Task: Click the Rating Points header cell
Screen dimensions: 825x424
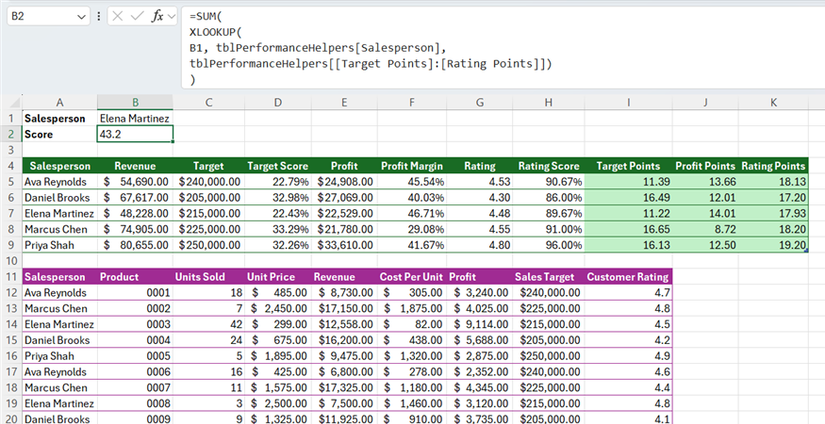Action: (x=773, y=166)
